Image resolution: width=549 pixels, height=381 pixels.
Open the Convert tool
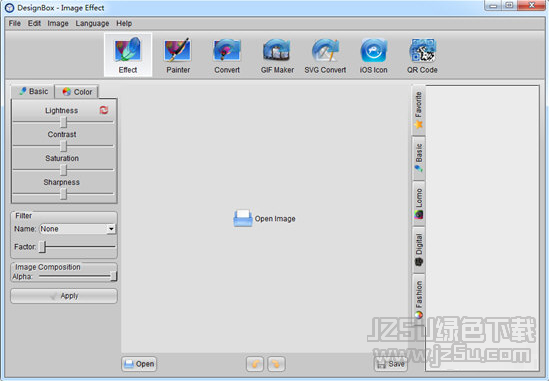point(227,55)
